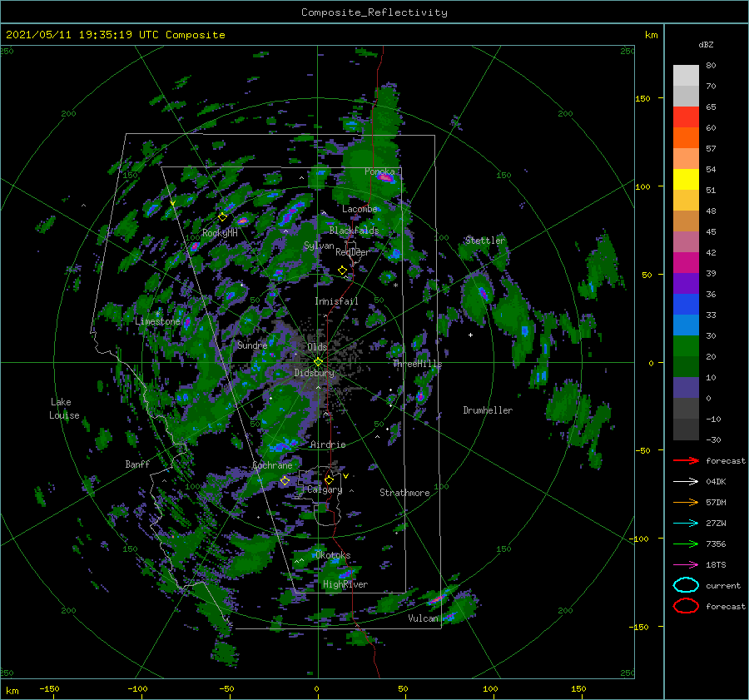Click the white plus marker east of ThreeHills
This screenshot has width=749, height=700.
click(x=470, y=335)
